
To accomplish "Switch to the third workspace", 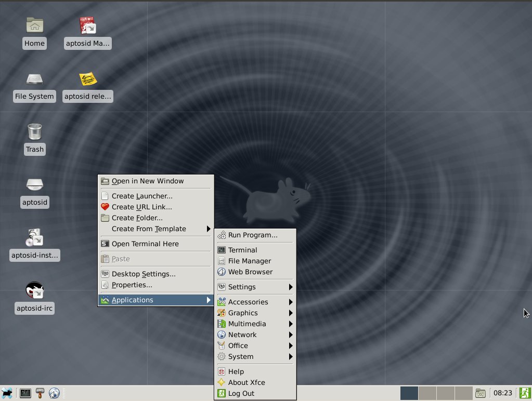I will [446, 393].
